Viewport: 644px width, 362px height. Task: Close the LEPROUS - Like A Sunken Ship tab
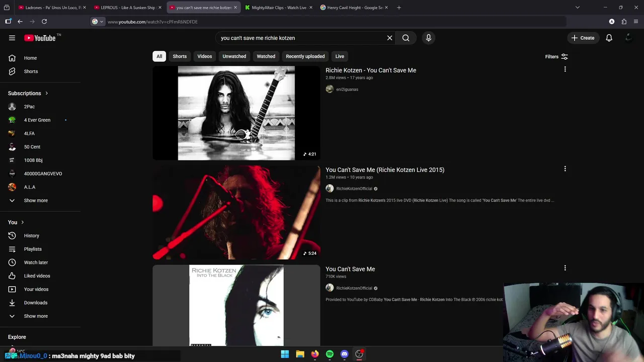point(160,8)
